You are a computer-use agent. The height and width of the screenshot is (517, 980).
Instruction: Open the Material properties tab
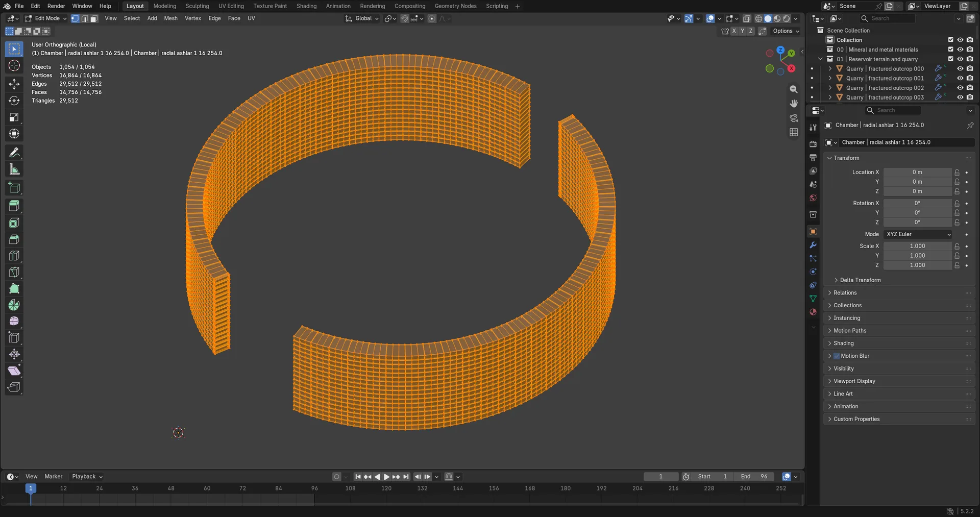813,312
